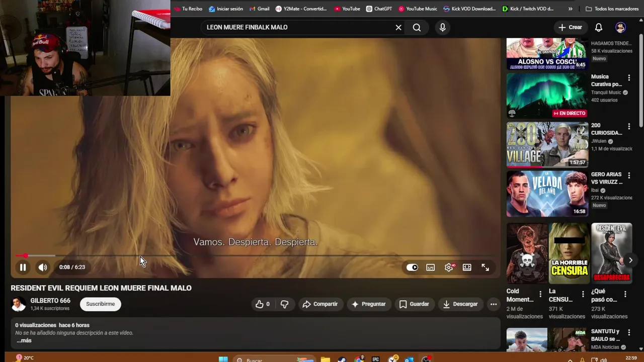Open ALOSNO VS COSCU video thumbnail

547,54
